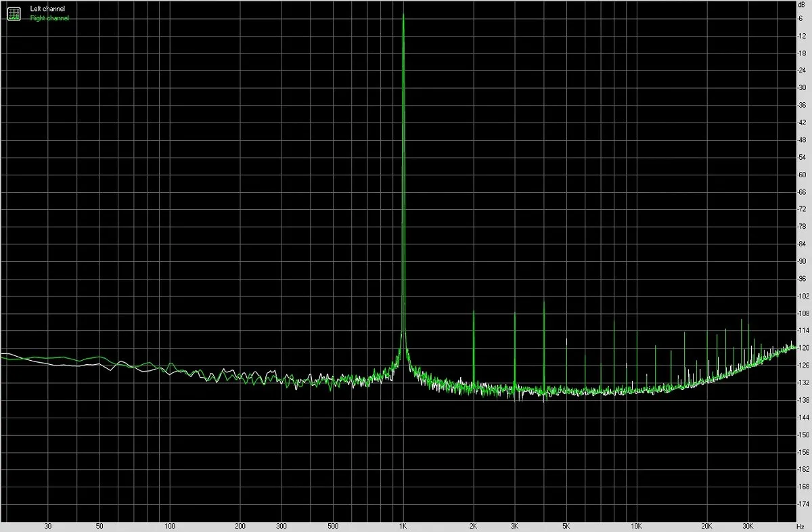Select the "Left channel" legend label

pos(47,9)
